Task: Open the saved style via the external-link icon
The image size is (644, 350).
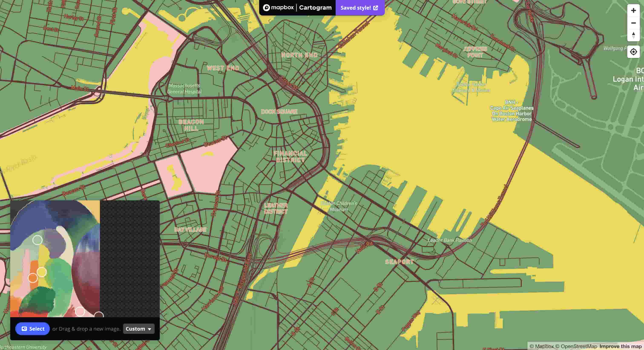Action: click(375, 8)
